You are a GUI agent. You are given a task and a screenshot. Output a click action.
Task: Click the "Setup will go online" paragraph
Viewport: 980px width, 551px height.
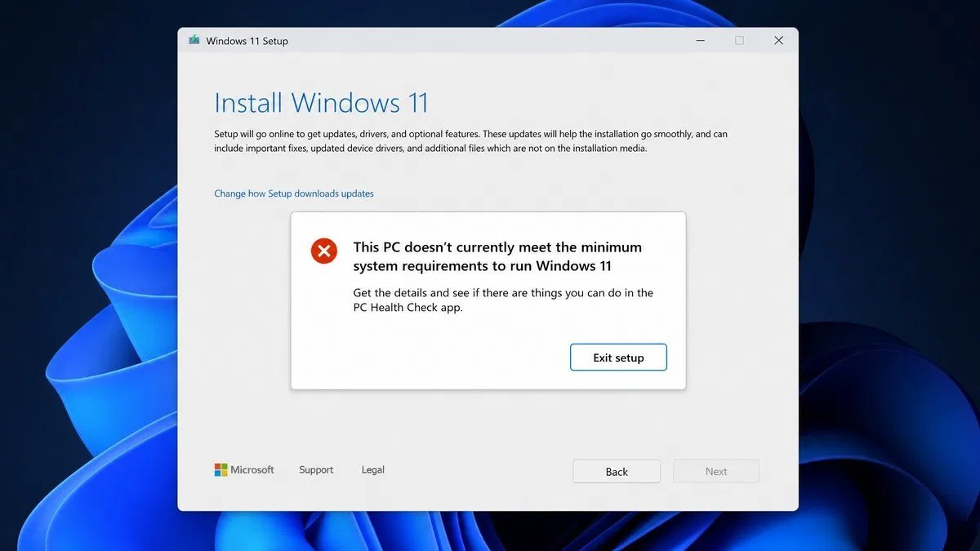[x=470, y=141]
